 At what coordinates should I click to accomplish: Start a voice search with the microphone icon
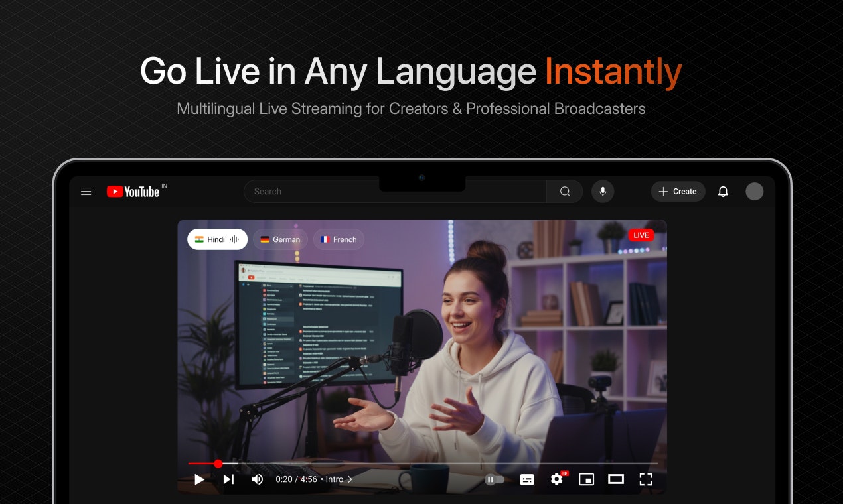click(603, 191)
